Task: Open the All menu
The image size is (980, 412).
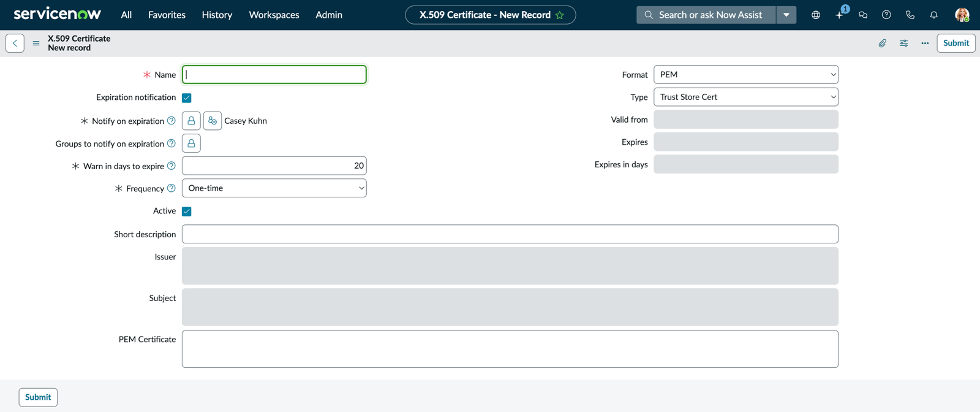Action: pyautogui.click(x=126, y=15)
